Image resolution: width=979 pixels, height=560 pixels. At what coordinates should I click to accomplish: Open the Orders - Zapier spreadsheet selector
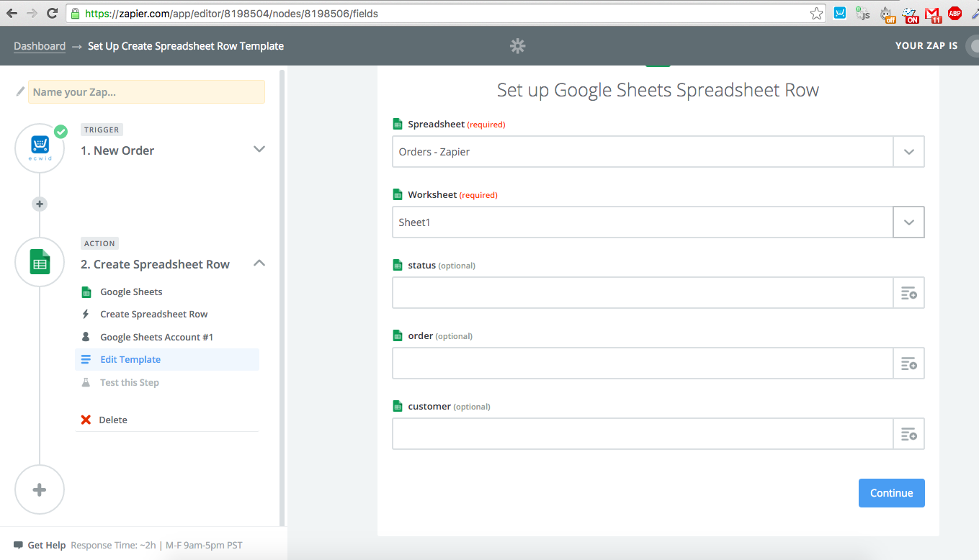(x=643, y=152)
